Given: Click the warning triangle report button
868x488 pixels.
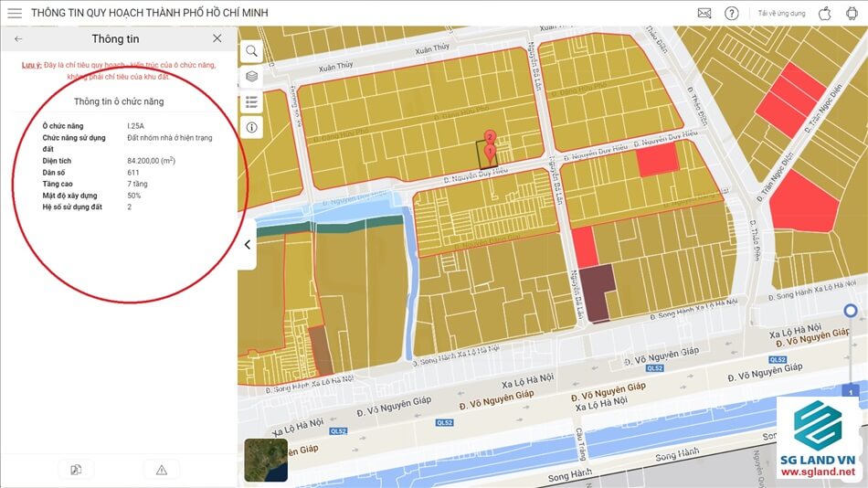Looking at the screenshot, I should 162,470.
